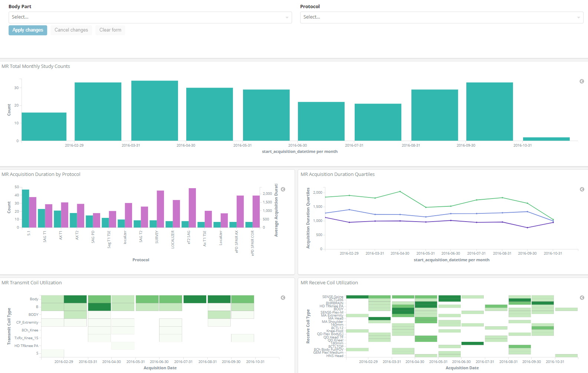
Task: Select the tallest bar in Monthly Study Counts
Action: (x=154, y=111)
